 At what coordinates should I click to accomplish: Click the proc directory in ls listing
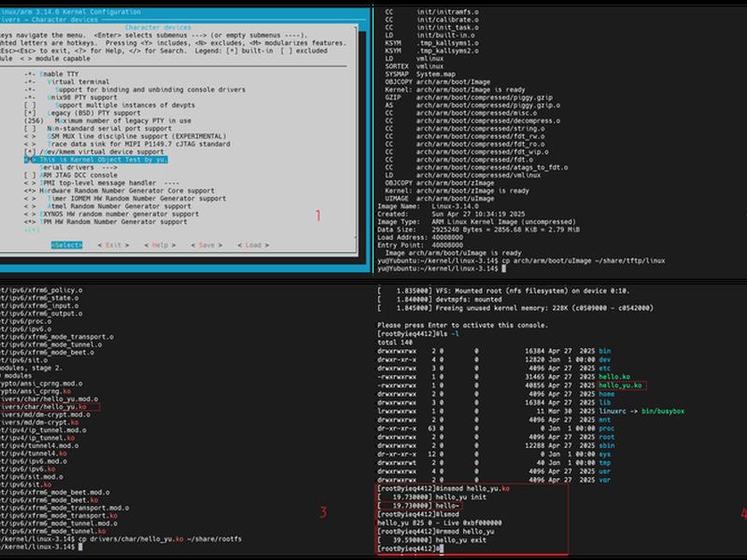606,428
